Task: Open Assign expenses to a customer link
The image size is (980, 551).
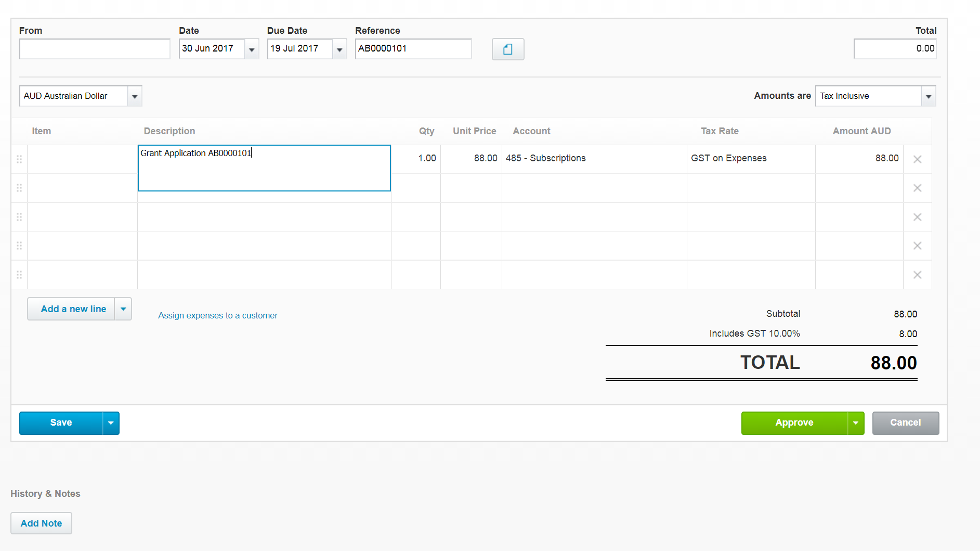Action: [217, 315]
